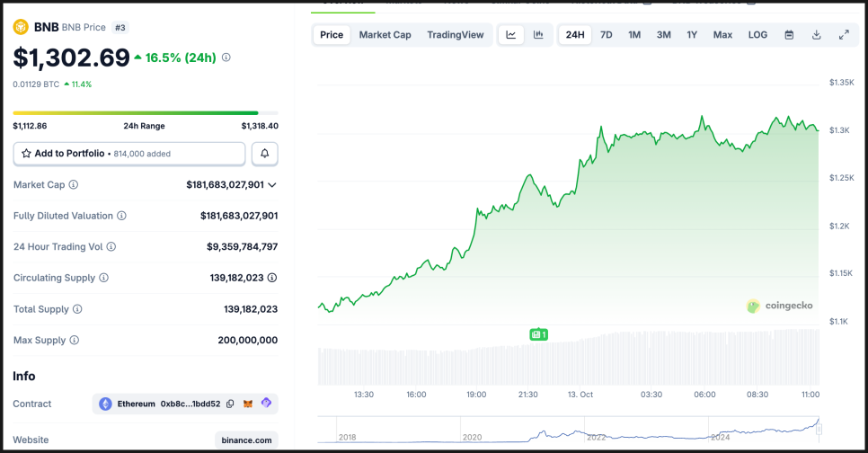The width and height of the screenshot is (868, 453).
Task: Toggle the LOG scale option
Action: coord(757,35)
